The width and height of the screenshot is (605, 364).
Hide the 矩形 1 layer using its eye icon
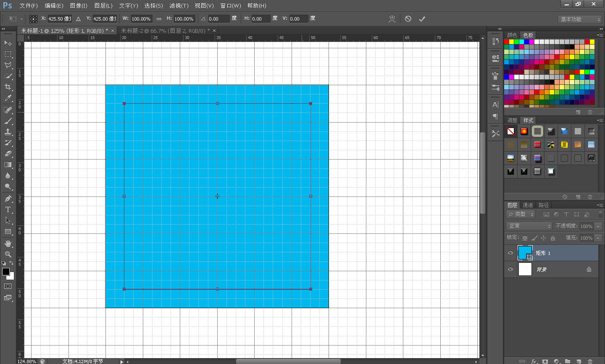(510, 253)
